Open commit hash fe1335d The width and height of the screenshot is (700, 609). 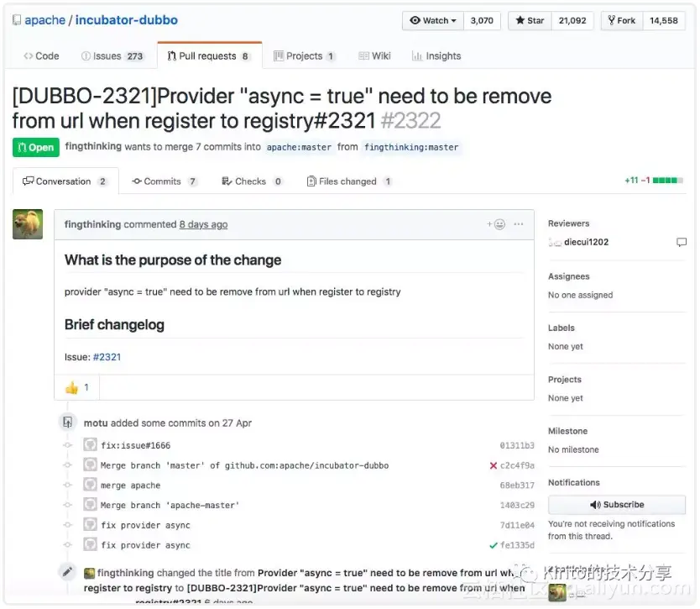coord(517,545)
